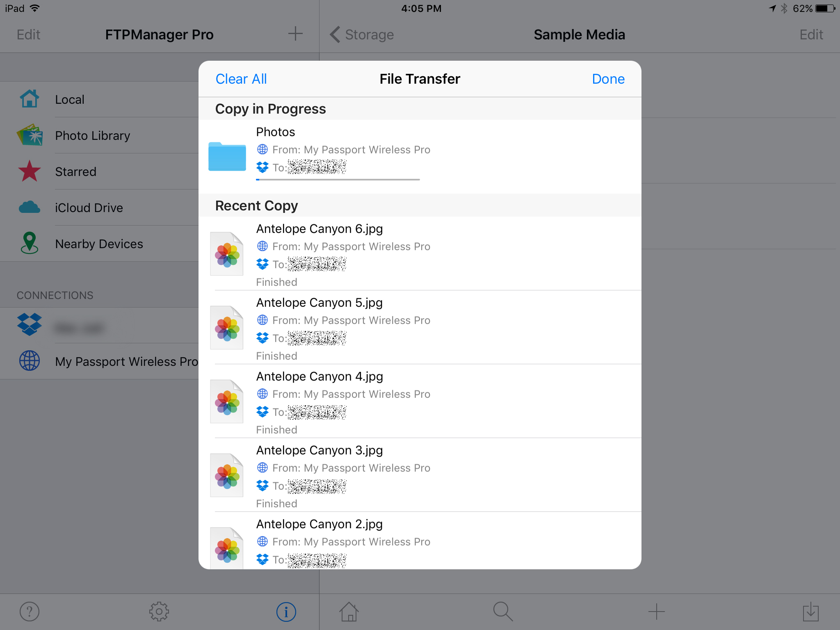The image size is (840, 630).
Task: Tap Antelope Canyon 2.jpg photo file icon
Action: pos(227,548)
